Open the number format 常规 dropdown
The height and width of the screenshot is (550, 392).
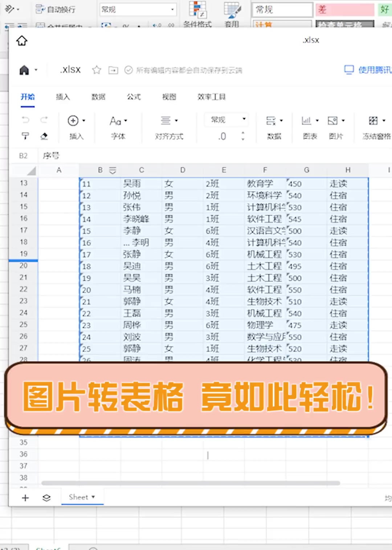(226, 119)
